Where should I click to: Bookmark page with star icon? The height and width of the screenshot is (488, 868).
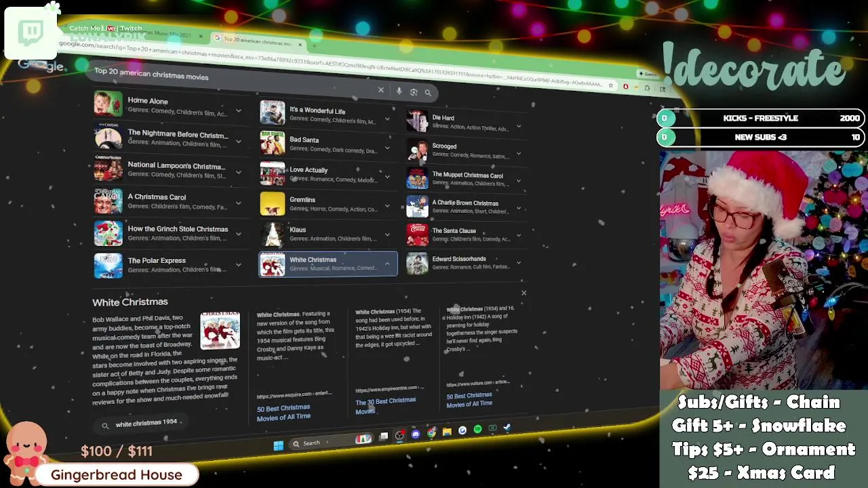pos(610,85)
